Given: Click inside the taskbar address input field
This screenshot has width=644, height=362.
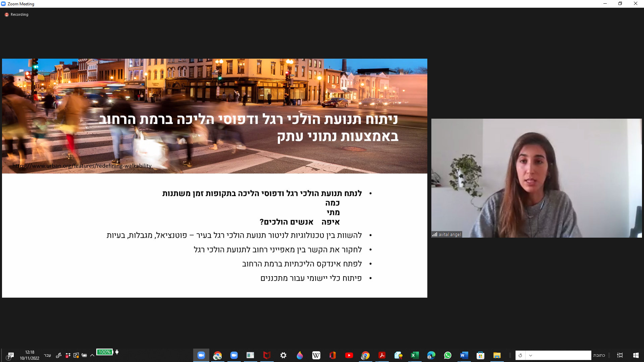Looking at the screenshot, I should 562,355.
